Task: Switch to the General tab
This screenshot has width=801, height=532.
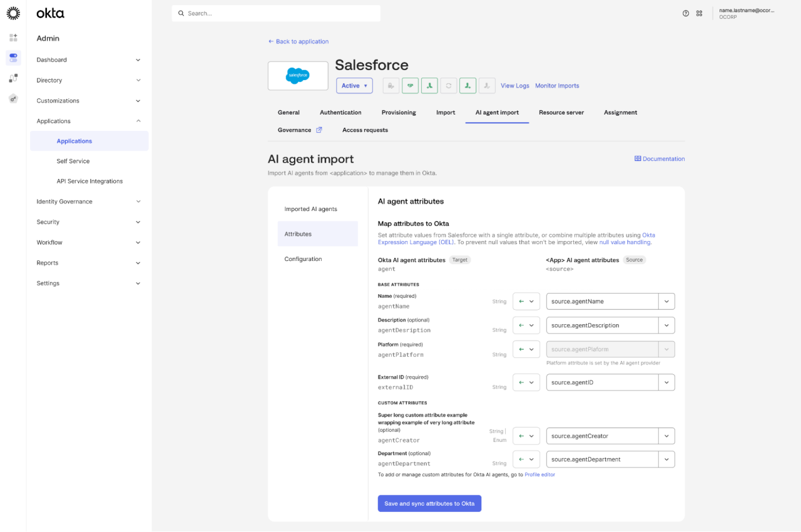Action: click(x=288, y=113)
